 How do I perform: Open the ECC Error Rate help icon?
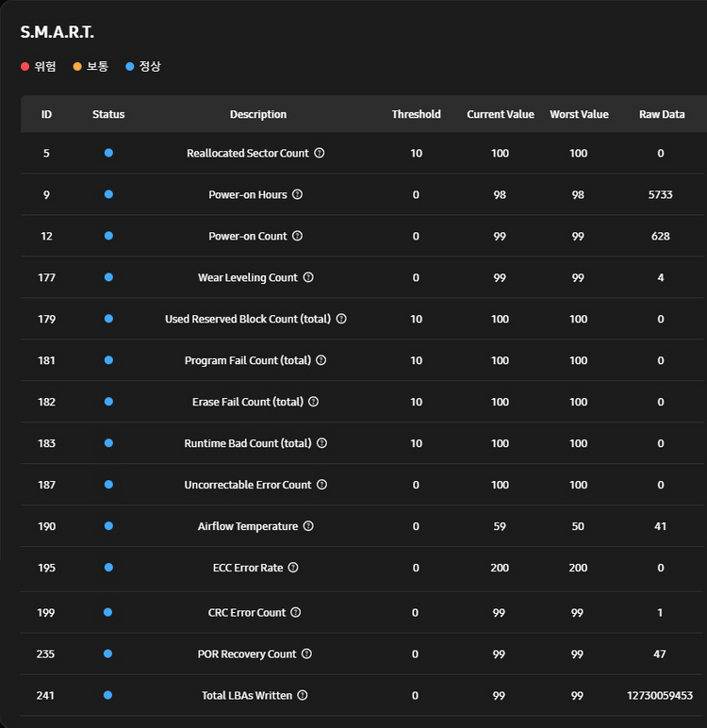pyautogui.click(x=293, y=568)
